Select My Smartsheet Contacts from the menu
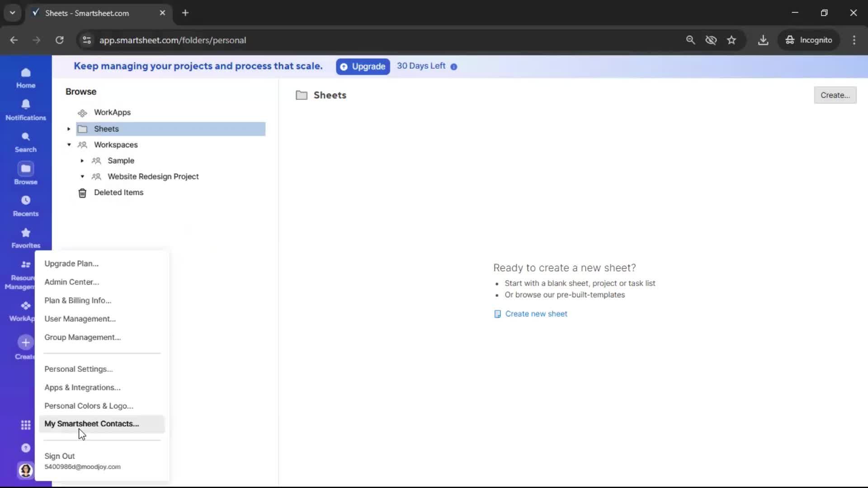Image resolution: width=868 pixels, height=488 pixels. (92, 423)
